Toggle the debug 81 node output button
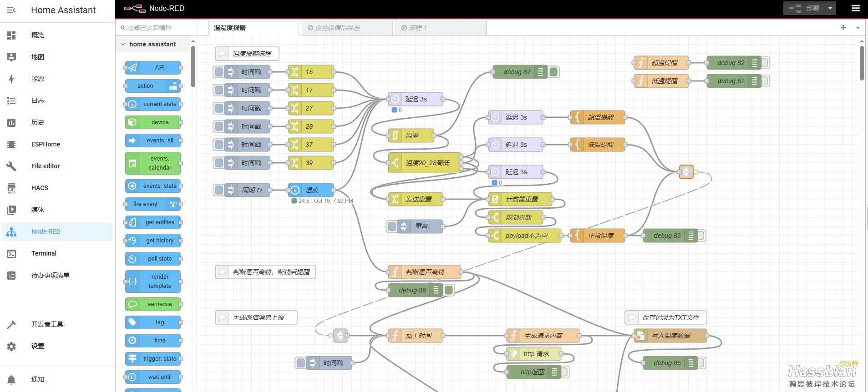The width and height of the screenshot is (868, 392). 765,81
